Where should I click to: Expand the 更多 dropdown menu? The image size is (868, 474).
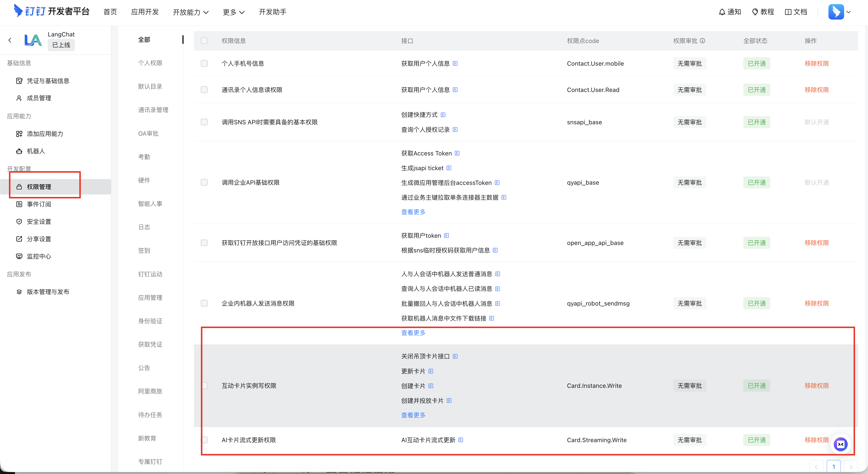pos(233,12)
